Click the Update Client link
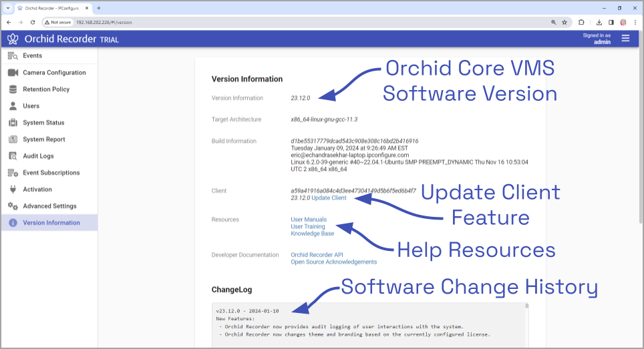The height and width of the screenshot is (349, 644). point(329,198)
